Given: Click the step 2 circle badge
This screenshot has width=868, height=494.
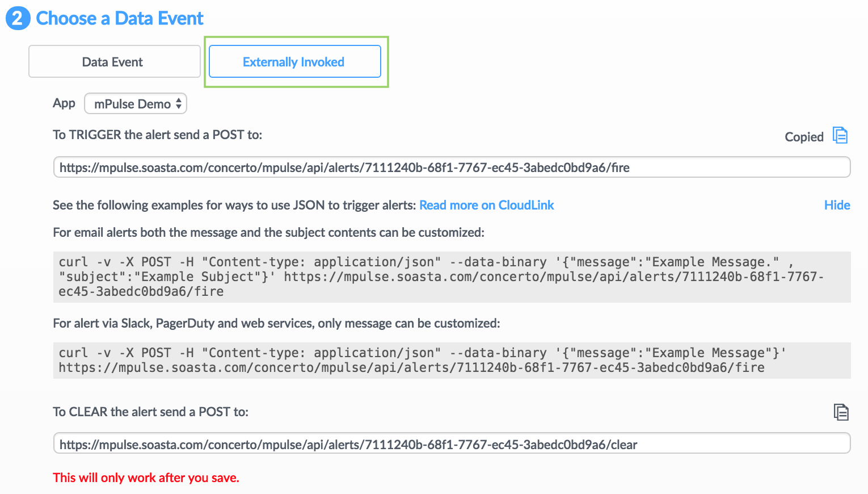Looking at the screenshot, I should [18, 18].
